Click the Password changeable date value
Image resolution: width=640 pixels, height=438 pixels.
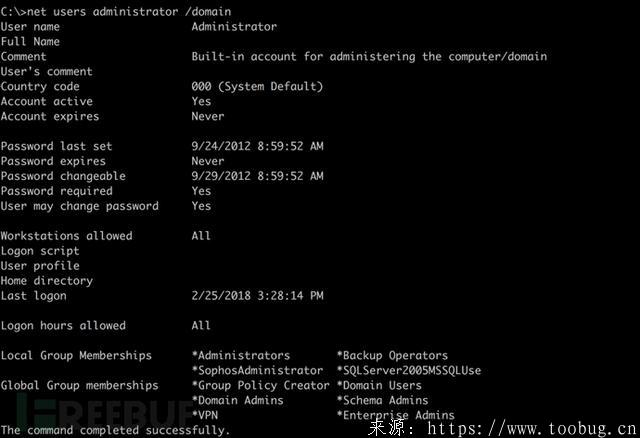257,176
